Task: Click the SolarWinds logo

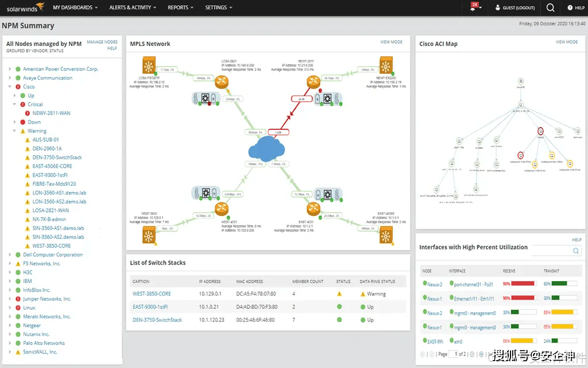Action: click(25, 7)
